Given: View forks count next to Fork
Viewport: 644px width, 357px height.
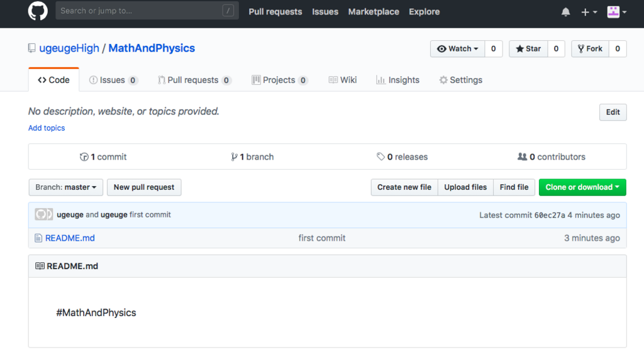Looking at the screenshot, I should click(x=618, y=49).
